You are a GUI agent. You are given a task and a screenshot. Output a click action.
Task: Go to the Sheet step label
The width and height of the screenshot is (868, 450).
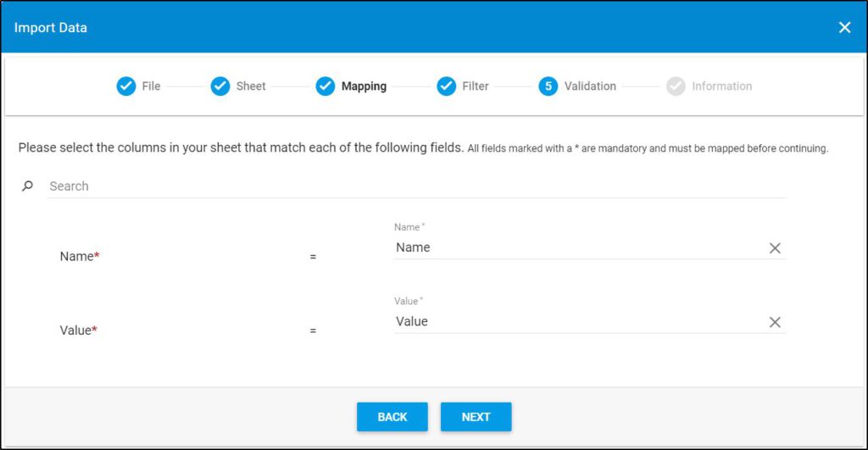click(251, 86)
